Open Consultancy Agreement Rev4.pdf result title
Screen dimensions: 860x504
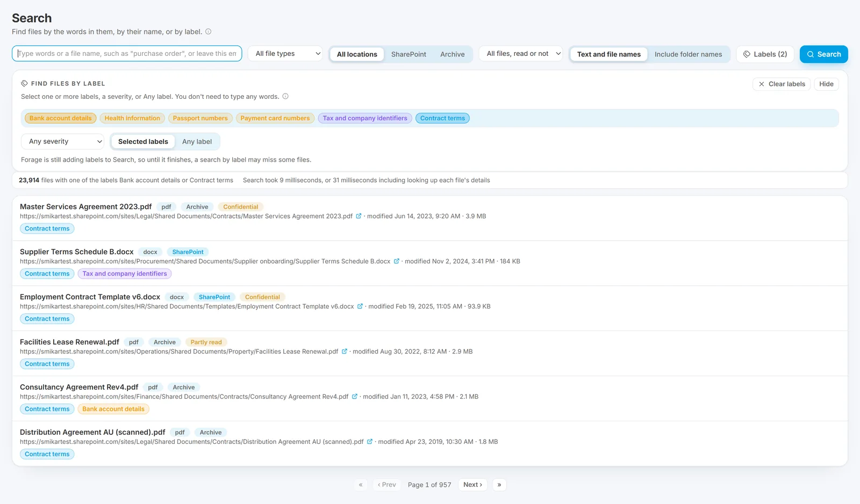point(79,387)
